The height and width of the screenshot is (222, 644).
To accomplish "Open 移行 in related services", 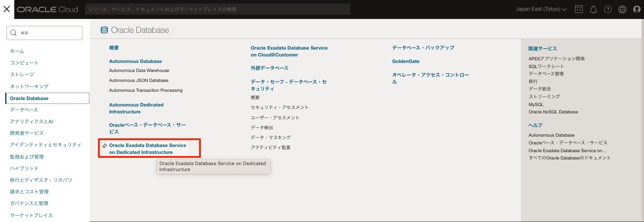I will [x=533, y=81].
